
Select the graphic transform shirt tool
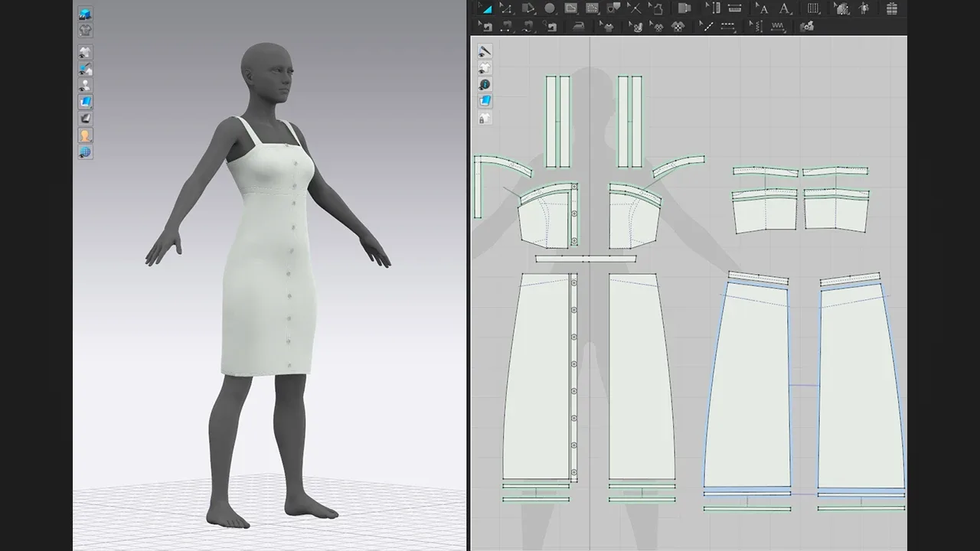click(x=636, y=26)
